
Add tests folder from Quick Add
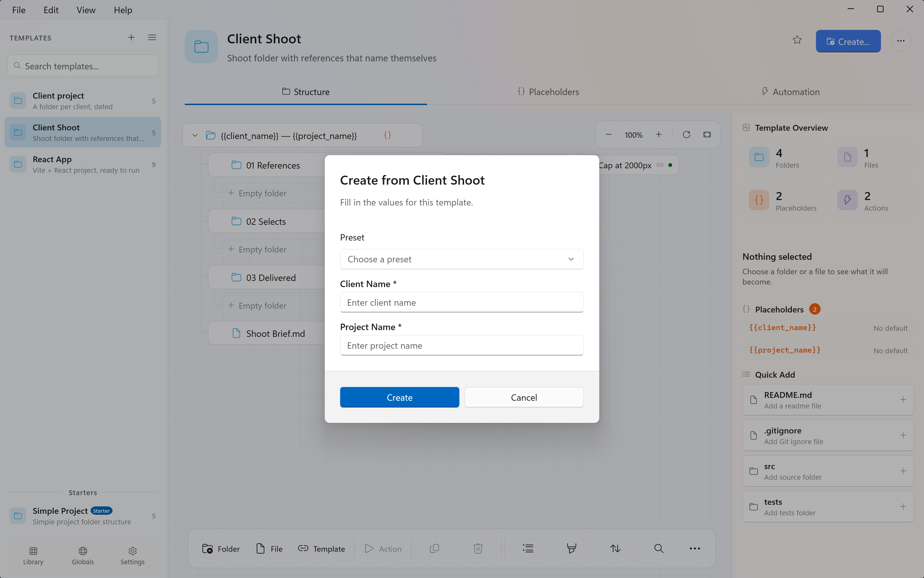point(828,506)
